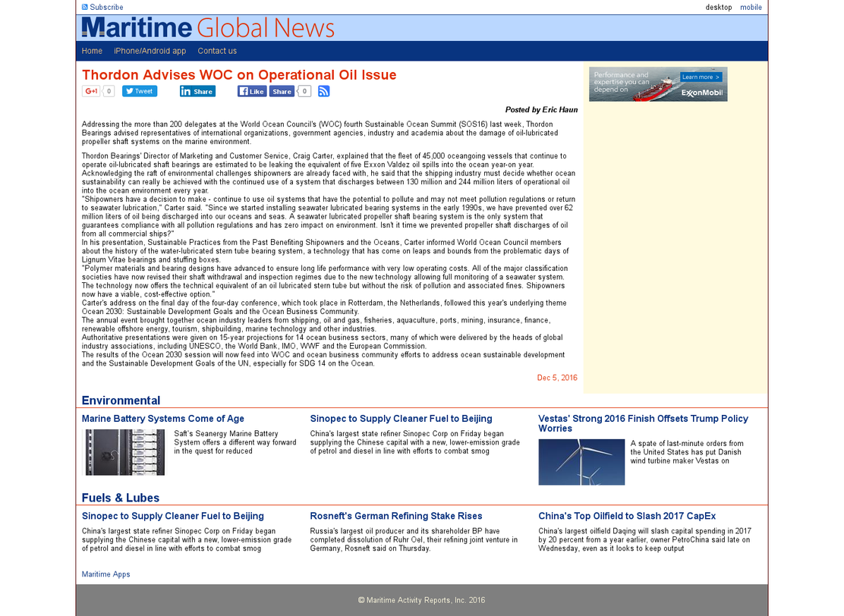Click the ExxonMobil advertisement banner
The width and height of the screenshot is (844, 616).
tap(658, 84)
